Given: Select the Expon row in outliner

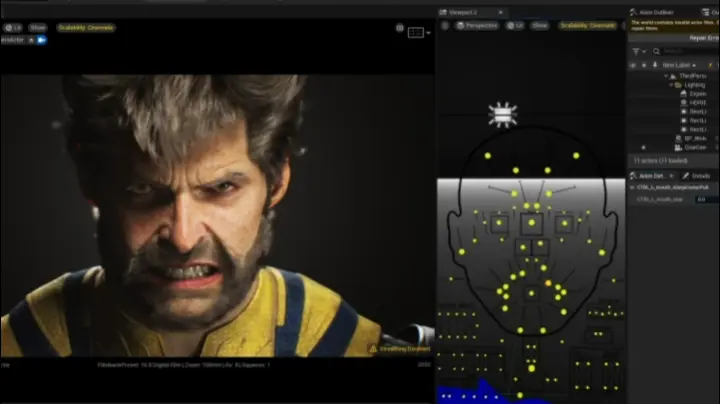Looking at the screenshot, I should click(x=674, y=94).
